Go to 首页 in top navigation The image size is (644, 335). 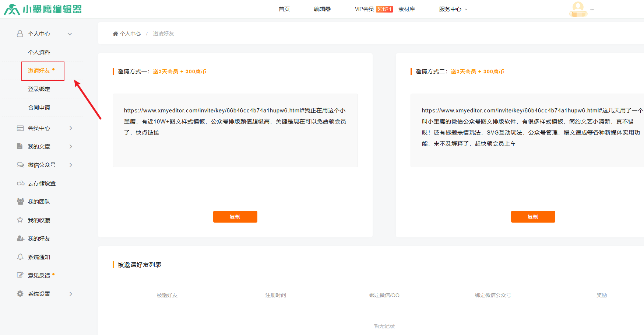(284, 9)
